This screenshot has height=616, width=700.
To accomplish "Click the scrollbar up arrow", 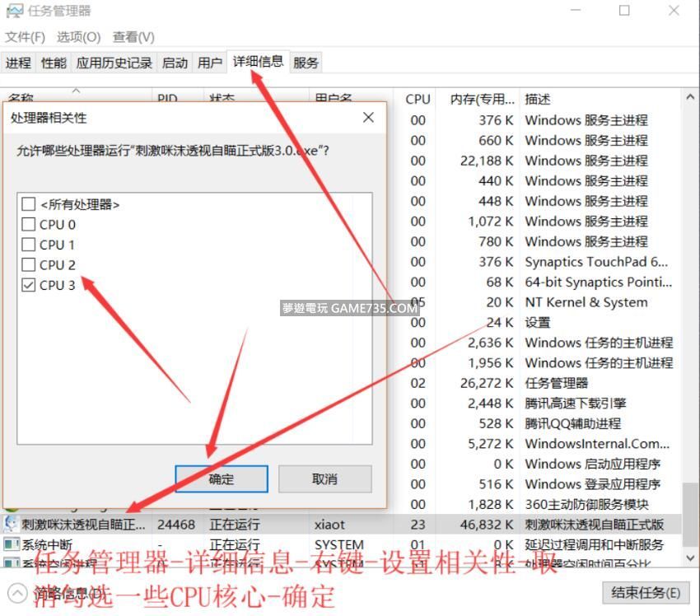I will point(690,97).
